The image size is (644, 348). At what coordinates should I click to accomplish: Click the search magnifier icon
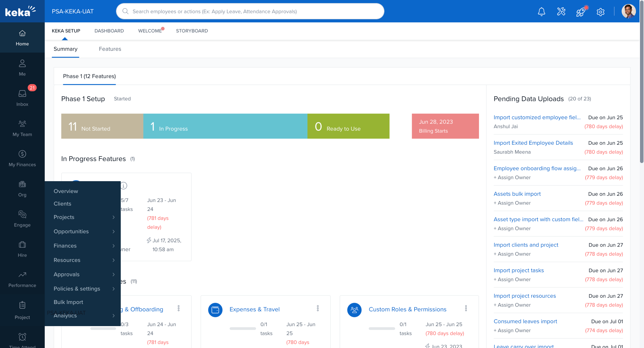tap(125, 11)
